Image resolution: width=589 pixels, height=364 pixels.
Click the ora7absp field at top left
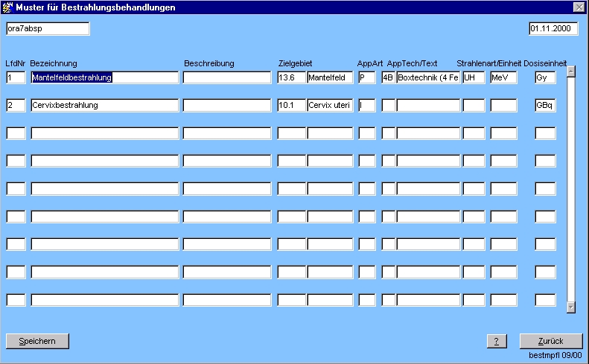click(47, 29)
